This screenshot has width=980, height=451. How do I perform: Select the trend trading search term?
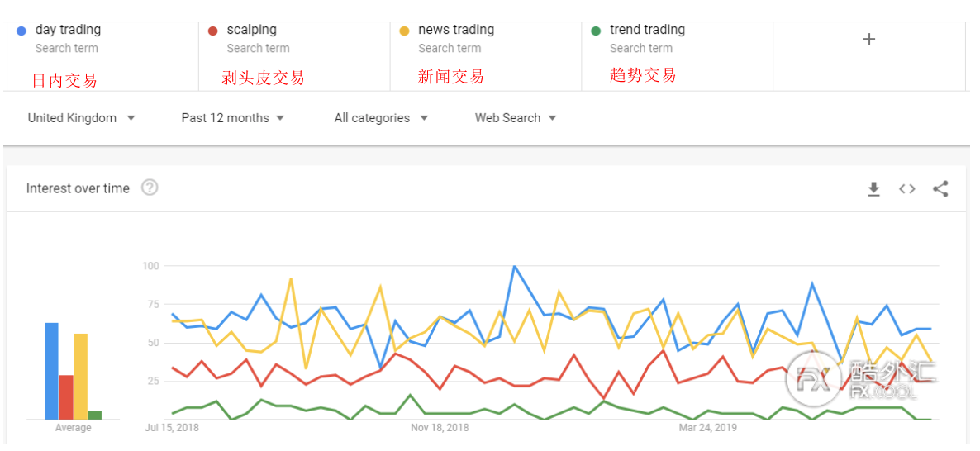tap(647, 30)
